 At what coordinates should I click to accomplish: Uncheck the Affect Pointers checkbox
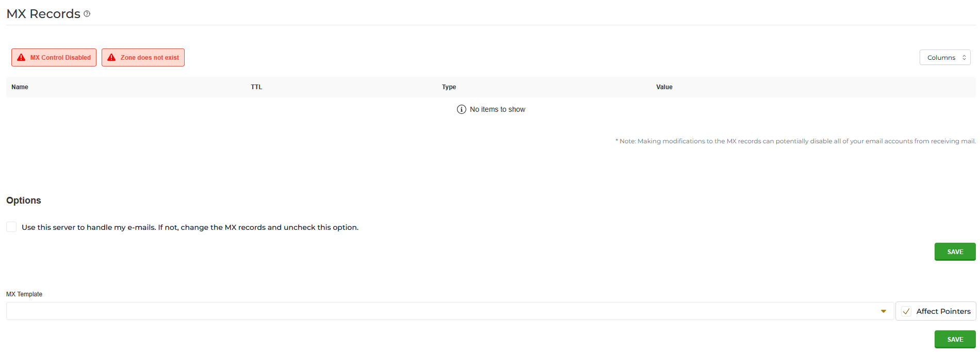coord(906,311)
